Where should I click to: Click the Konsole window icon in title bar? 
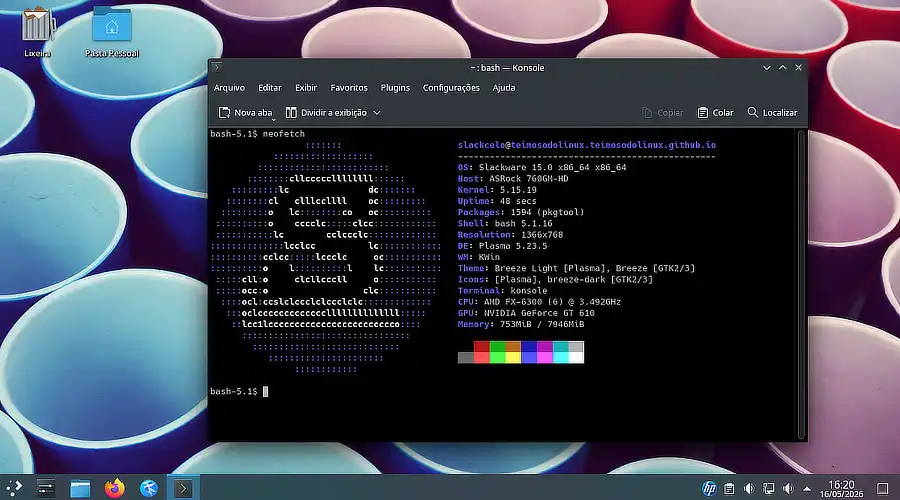[x=216, y=67]
